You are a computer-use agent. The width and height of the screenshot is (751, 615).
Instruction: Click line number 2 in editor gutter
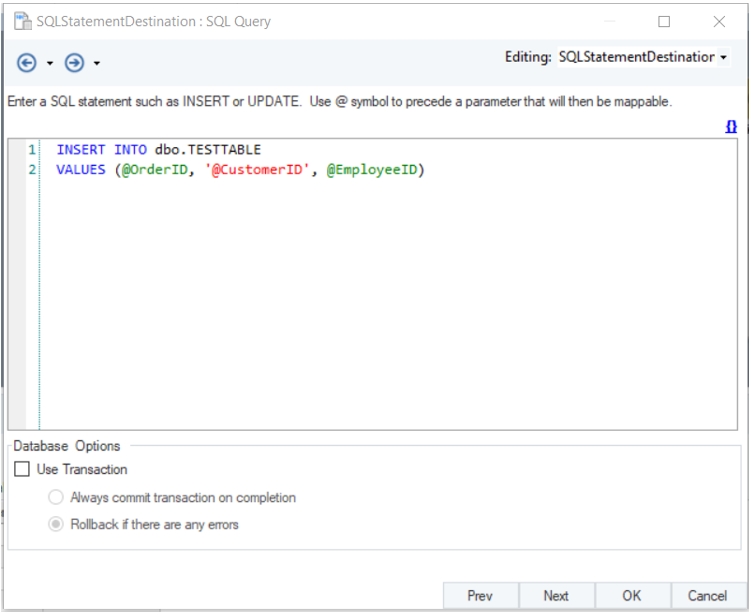(31, 170)
